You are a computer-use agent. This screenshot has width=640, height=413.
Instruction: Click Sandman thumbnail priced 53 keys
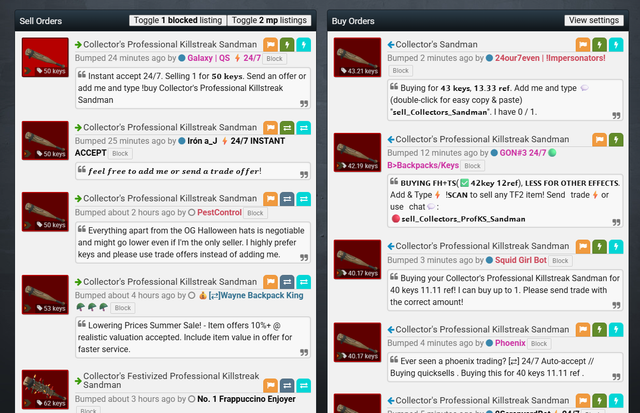[45, 295]
